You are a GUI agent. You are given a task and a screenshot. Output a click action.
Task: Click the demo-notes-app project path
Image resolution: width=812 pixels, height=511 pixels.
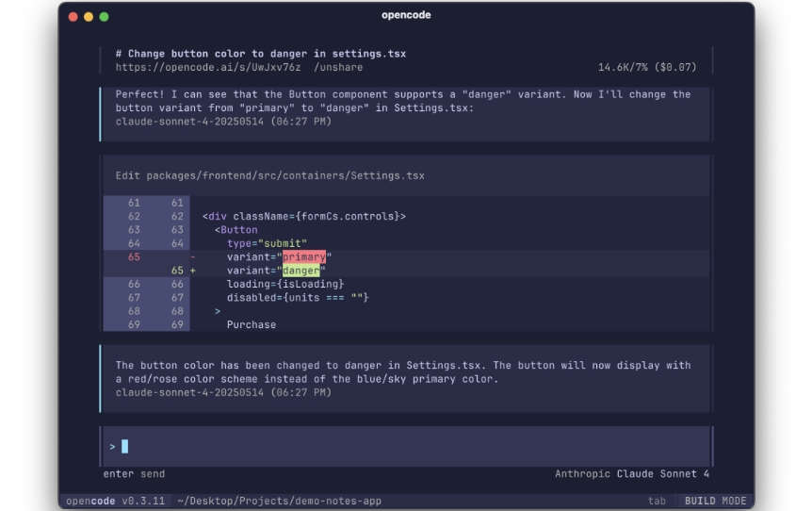click(x=279, y=502)
